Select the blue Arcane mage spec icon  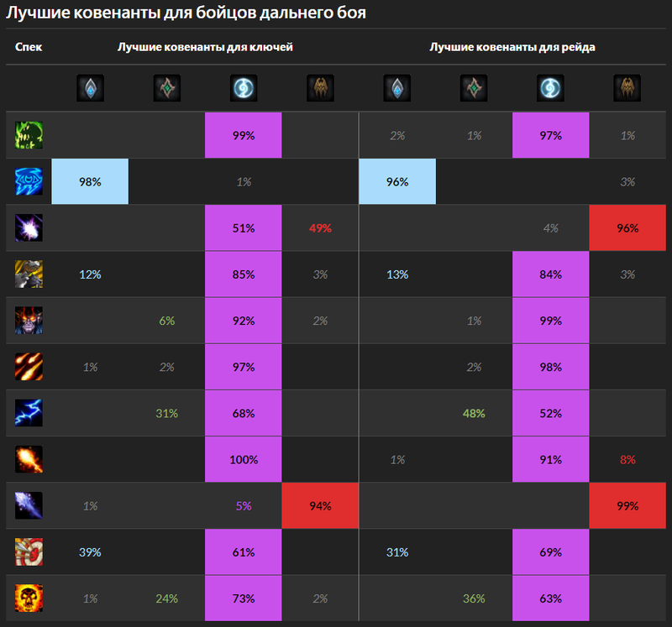pyautogui.click(x=29, y=181)
